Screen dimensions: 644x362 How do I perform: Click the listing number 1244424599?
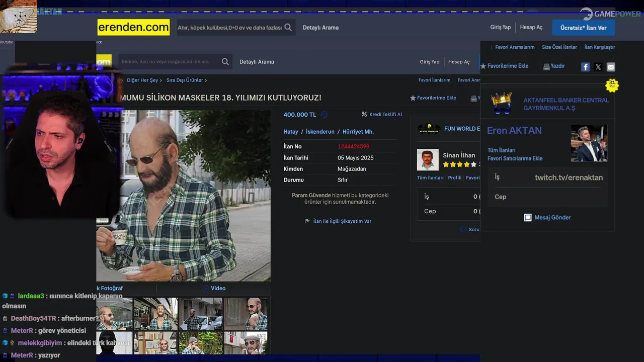353,147
